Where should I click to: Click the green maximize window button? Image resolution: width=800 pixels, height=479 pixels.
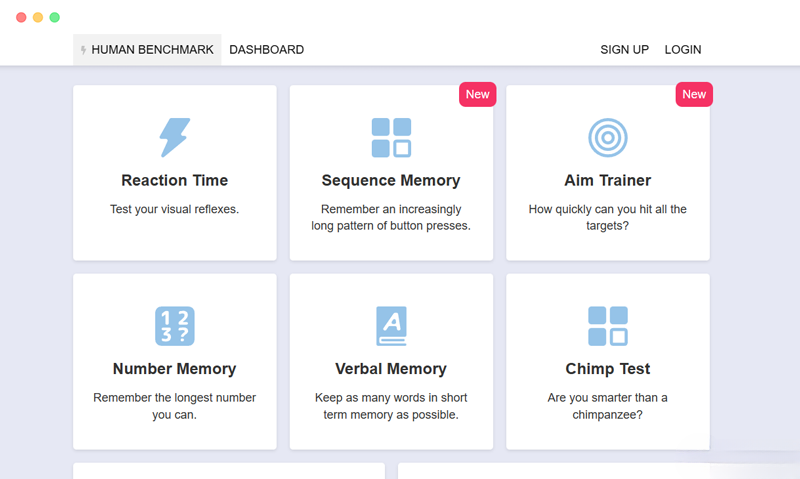point(55,17)
